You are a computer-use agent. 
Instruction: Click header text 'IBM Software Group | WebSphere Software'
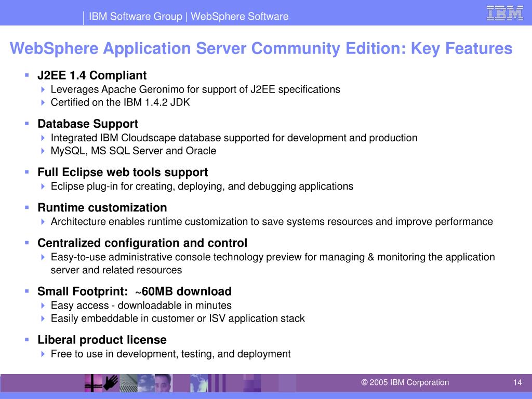tap(189, 16)
